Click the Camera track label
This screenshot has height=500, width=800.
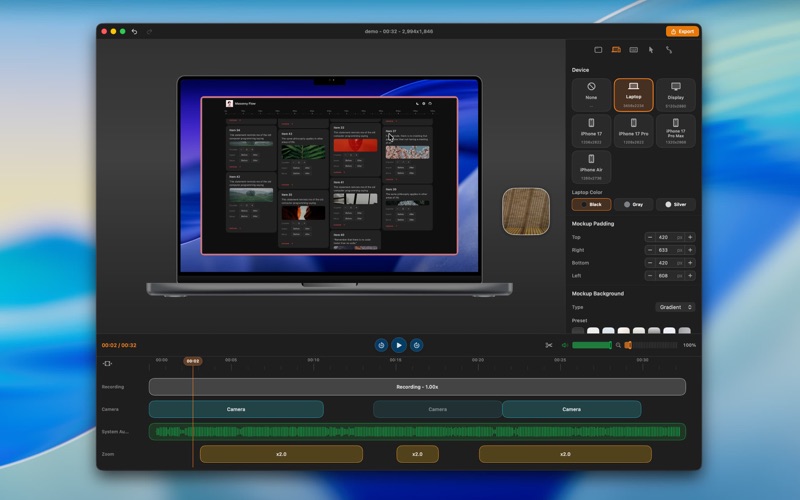pos(110,409)
